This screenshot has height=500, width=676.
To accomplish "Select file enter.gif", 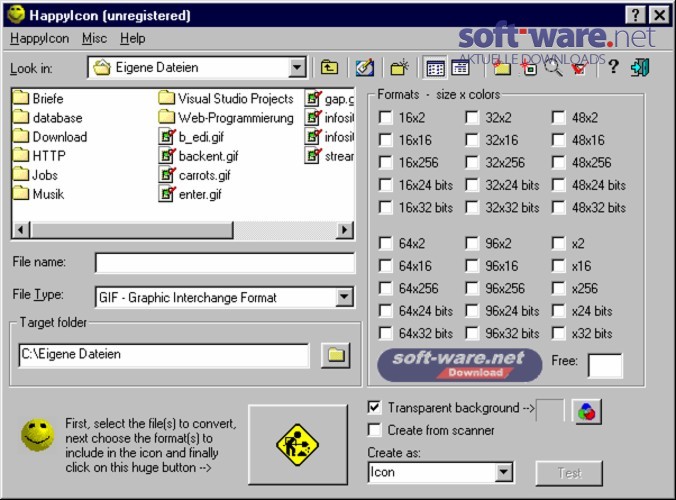I will coord(190,194).
